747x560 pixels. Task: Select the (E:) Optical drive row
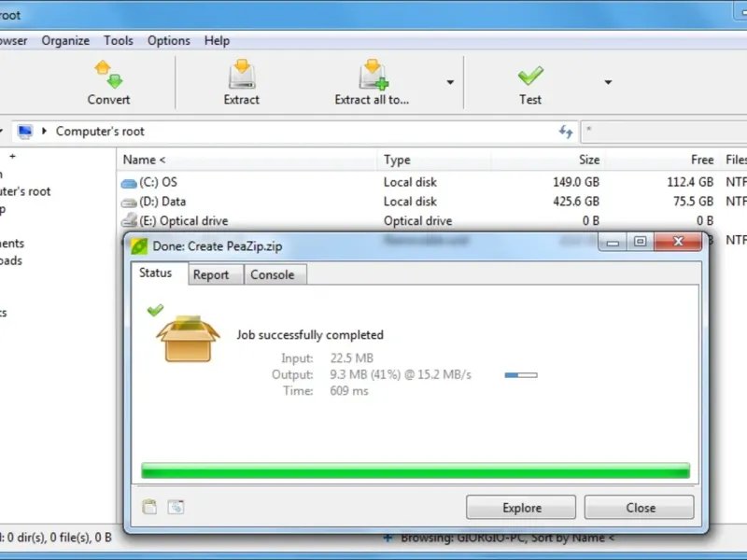pyautogui.click(x=431, y=221)
